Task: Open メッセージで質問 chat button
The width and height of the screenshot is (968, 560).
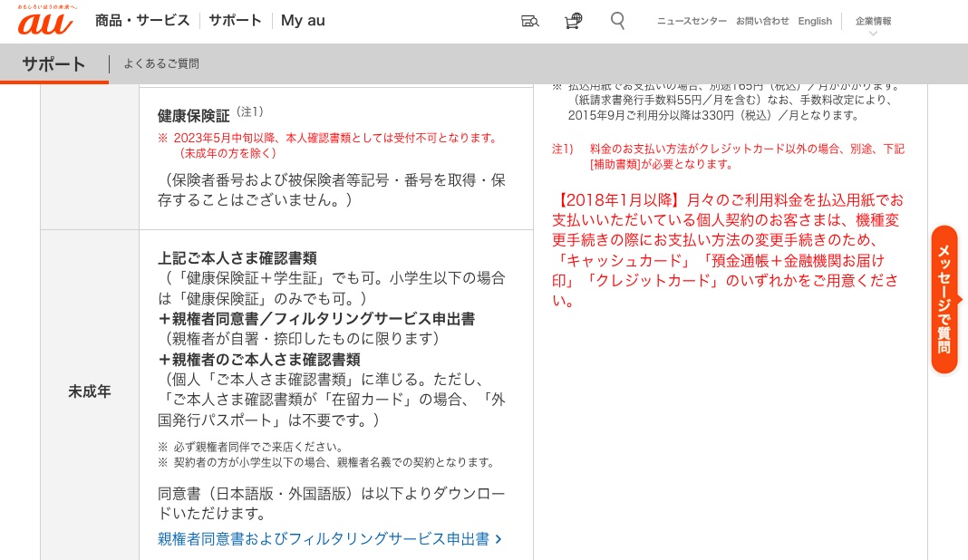Action: coord(944,299)
